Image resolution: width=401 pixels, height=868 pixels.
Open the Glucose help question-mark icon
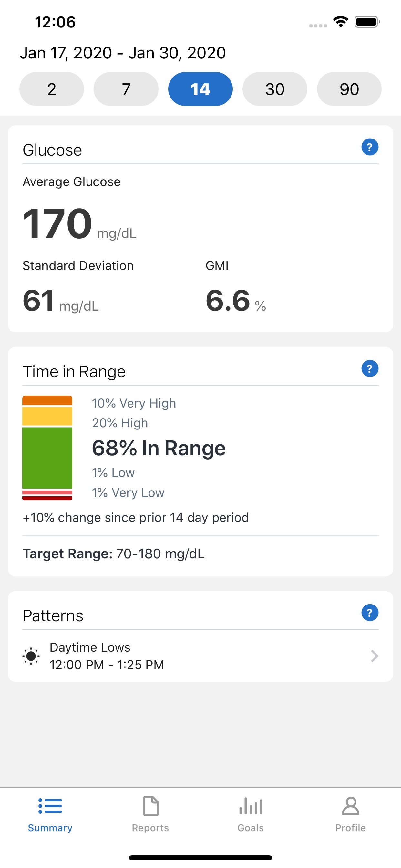click(x=370, y=147)
